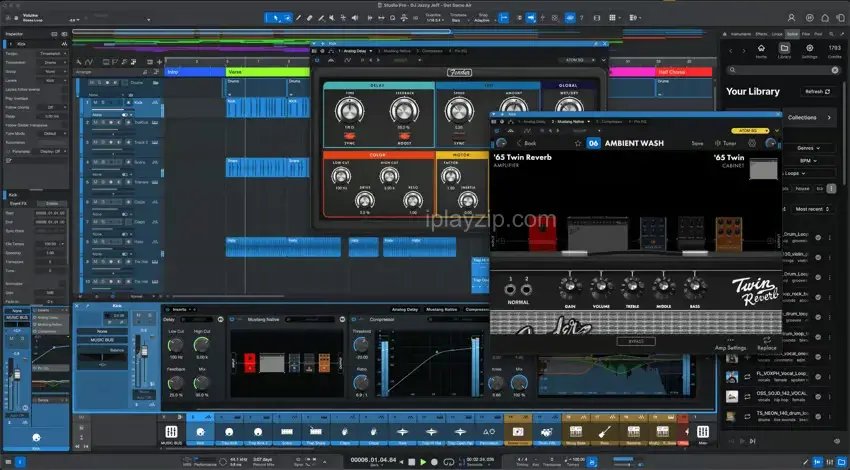Plug into input jack 2 on amp
Screen dimensions: 850x470
[x=525, y=289]
